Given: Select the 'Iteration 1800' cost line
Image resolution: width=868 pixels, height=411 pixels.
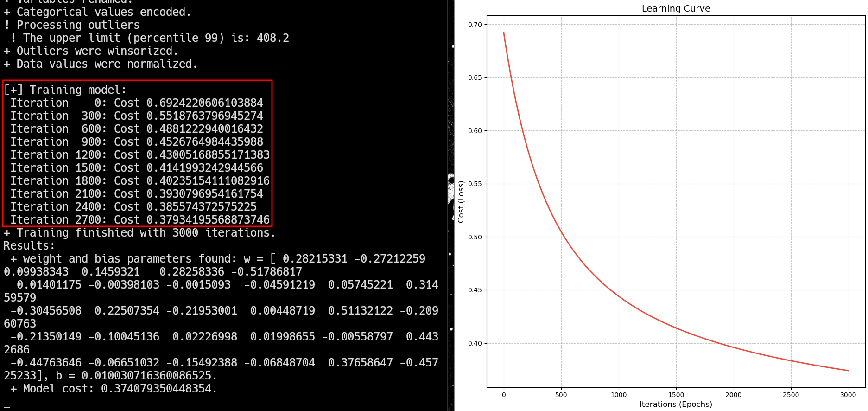Looking at the screenshot, I should tap(140, 181).
